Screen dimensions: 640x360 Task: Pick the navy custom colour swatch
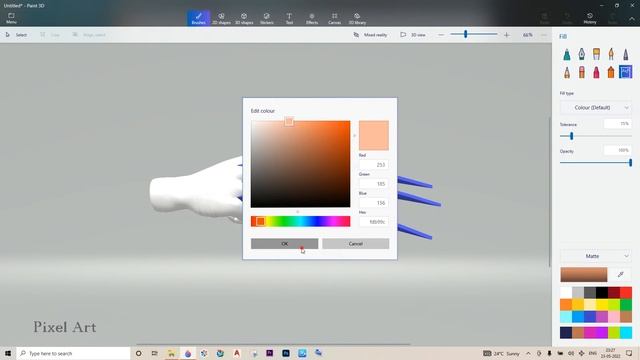566,333
